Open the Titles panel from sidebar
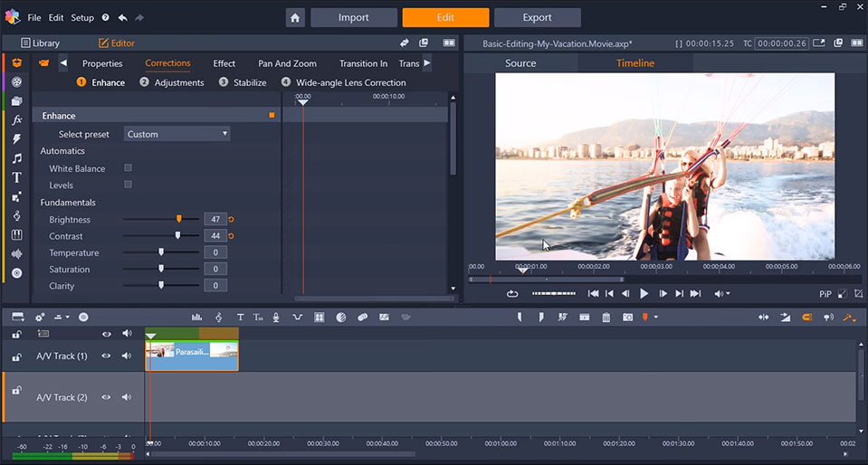Image resolution: width=868 pixels, height=465 pixels. [x=16, y=177]
